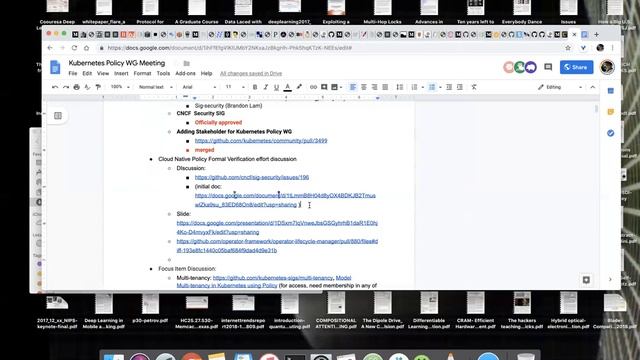Open the line spacing options
The height and width of the screenshot is (360, 640).
click(x=400, y=87)
